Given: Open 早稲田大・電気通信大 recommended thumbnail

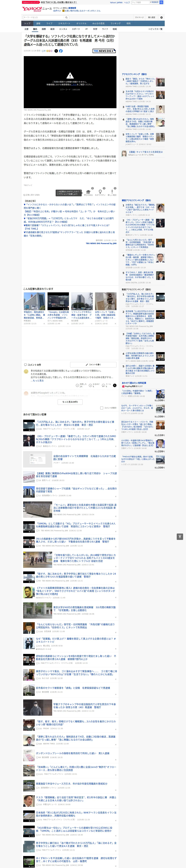Looking at the screenshot, I should click(34, 301).
